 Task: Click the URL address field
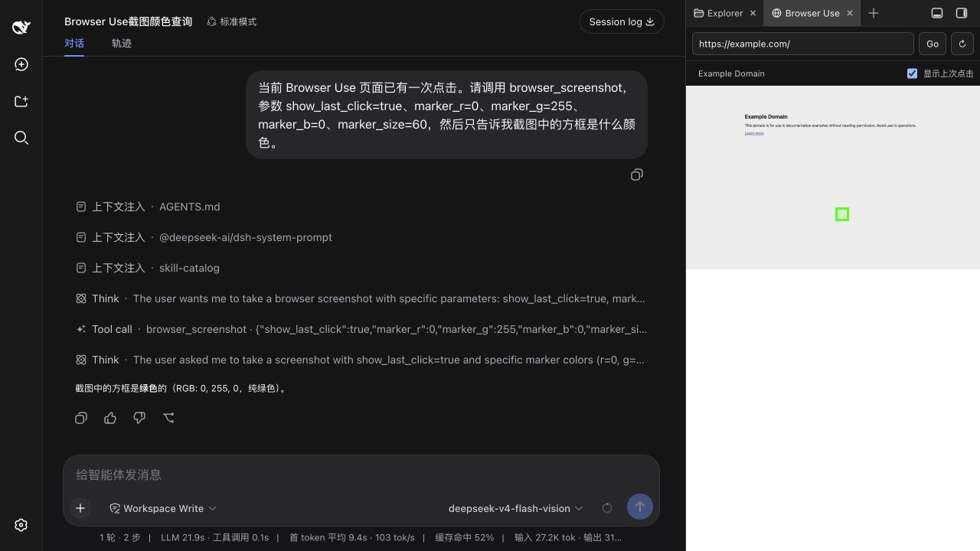(803, 44)
